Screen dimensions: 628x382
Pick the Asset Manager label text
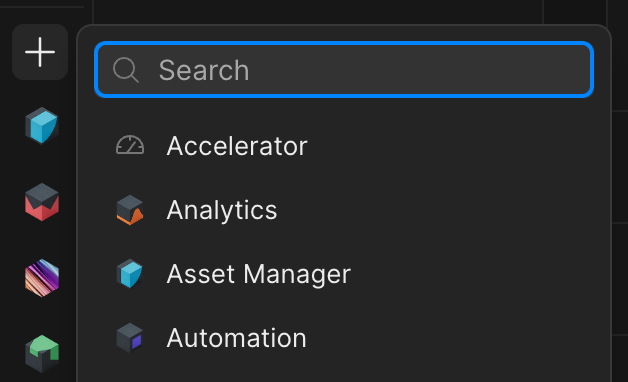pos(259,275)
